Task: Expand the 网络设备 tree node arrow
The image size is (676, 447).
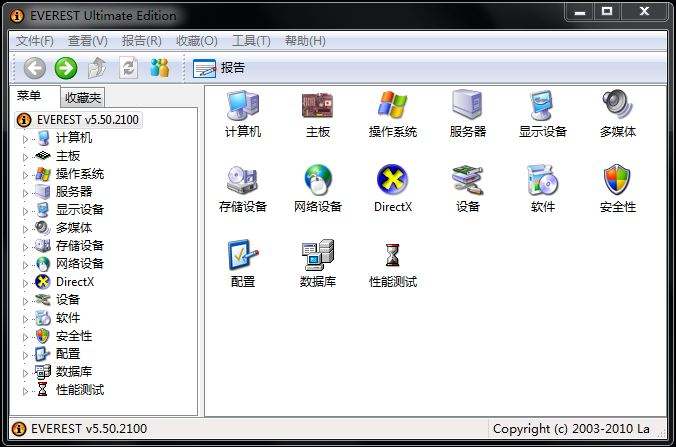Action: pos(25,265)
